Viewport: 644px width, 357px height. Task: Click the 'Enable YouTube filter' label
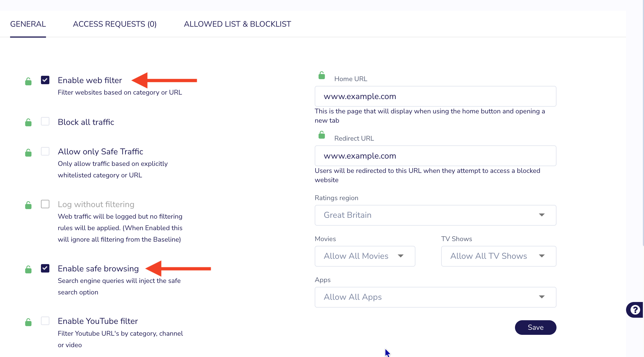(x=98, y=321)
